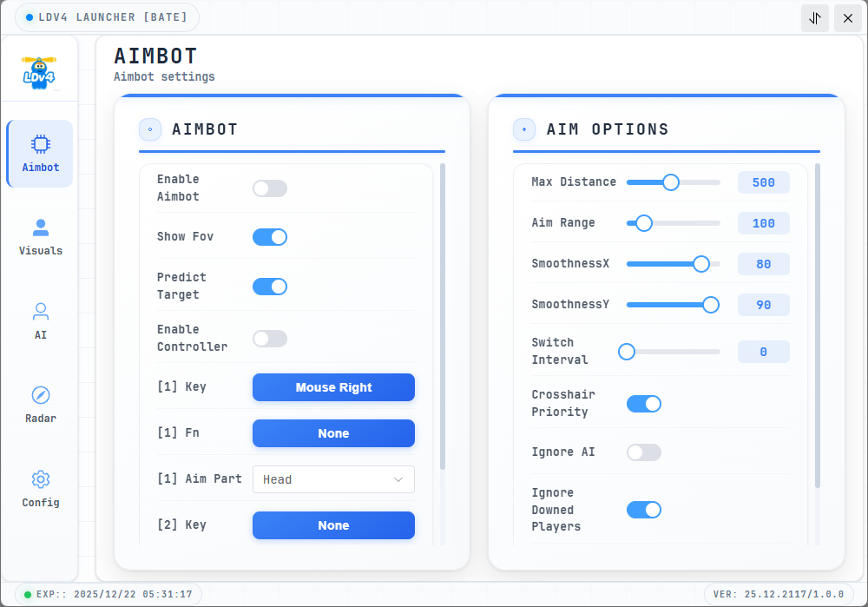Viewport: 868px width, 607px height.
Task: Open the Visuals section icon
Action: (x=40, y=228)
